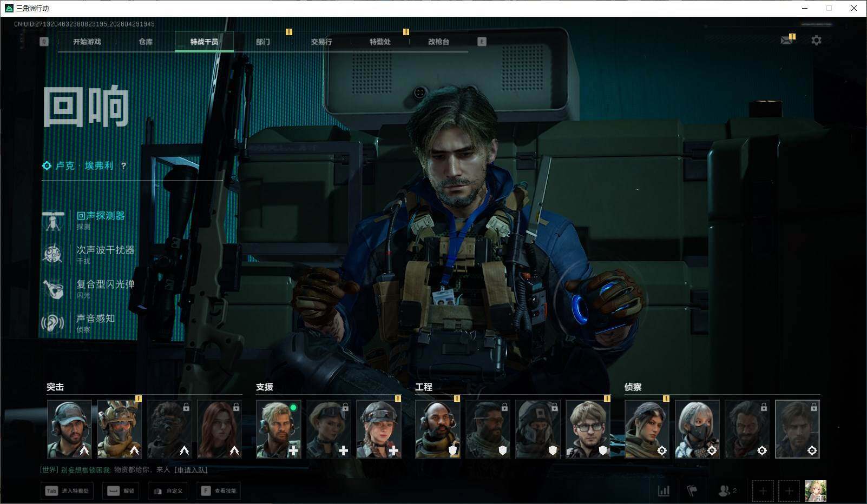The image size is (867, 504).
Task: Click the 工程 class heading
Action: [424, 387]
